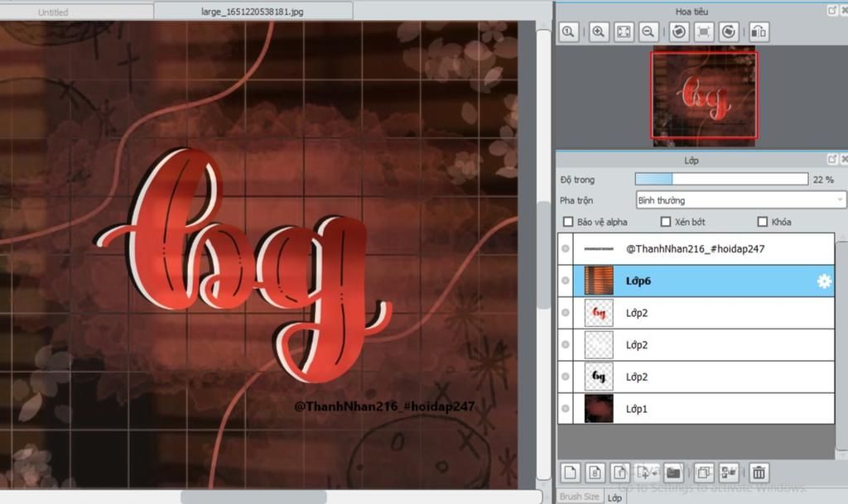Delete the selected layer with trash icon
848x504 pixels.
[x=759, y=473]
